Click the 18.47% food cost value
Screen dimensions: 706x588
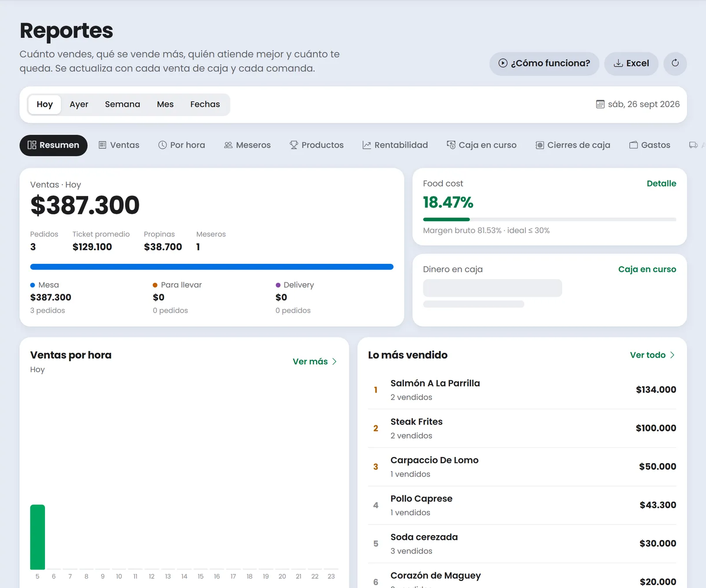point(448,202)
